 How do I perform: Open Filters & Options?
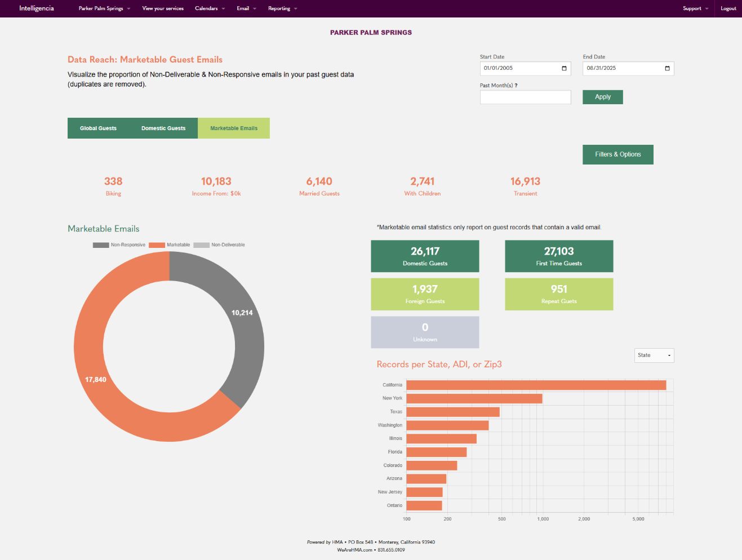pyautogui.click(x=617, y=154)
